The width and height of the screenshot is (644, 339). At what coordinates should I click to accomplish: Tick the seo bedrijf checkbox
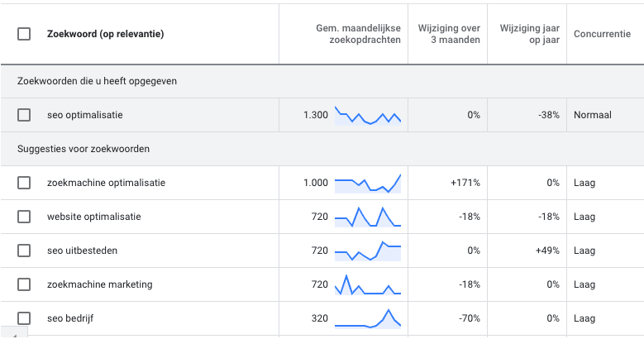(x=24, y=318)
